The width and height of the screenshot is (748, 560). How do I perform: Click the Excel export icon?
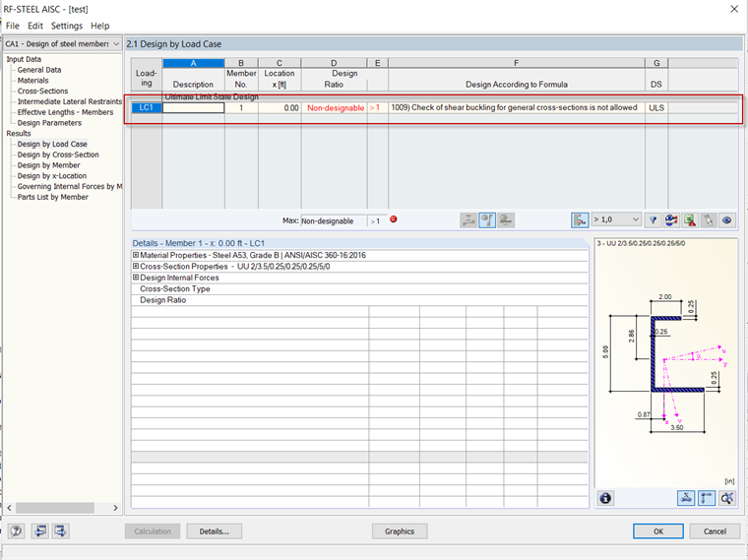pos(690,220)
